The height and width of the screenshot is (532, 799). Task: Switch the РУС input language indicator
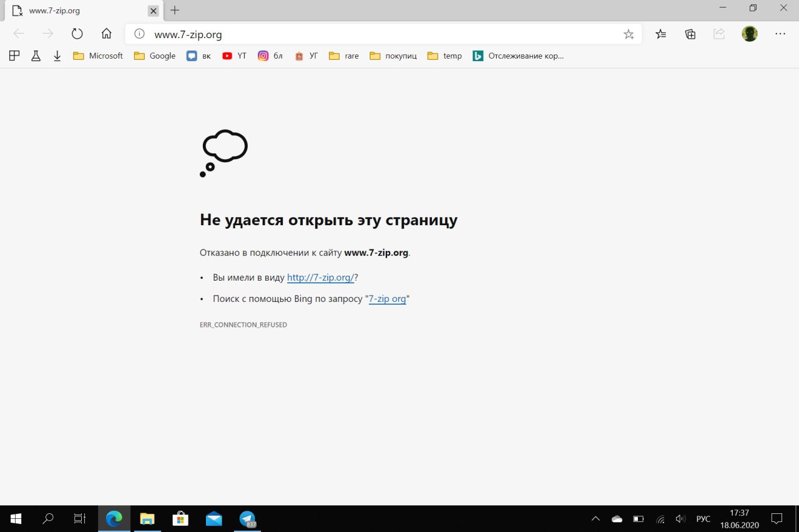703,518
